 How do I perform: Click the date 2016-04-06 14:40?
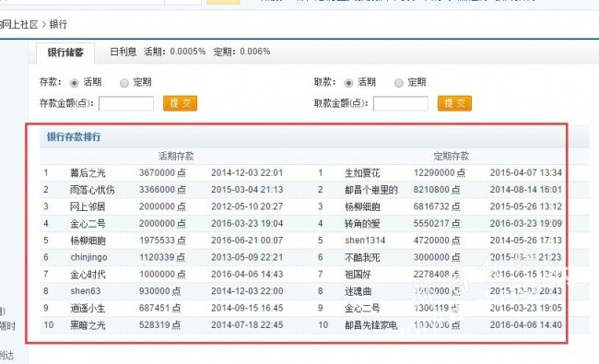tap(526, 325)
